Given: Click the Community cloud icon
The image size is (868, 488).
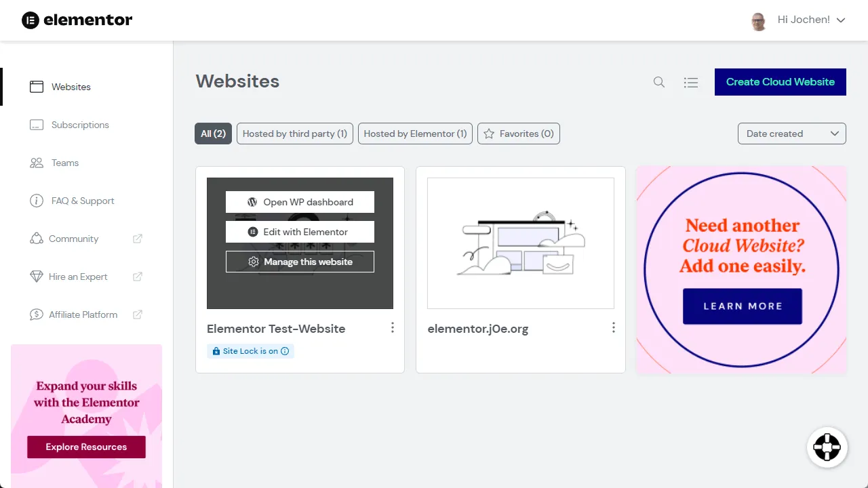Looking at the screenshot, I should (37, 239).
